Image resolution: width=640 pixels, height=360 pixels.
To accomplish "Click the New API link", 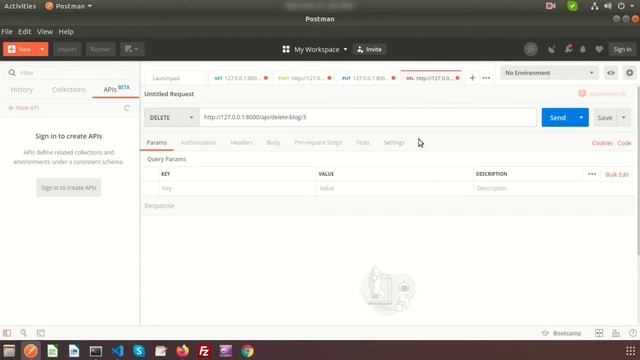I will pyautogui.click(x=24, y=108).
